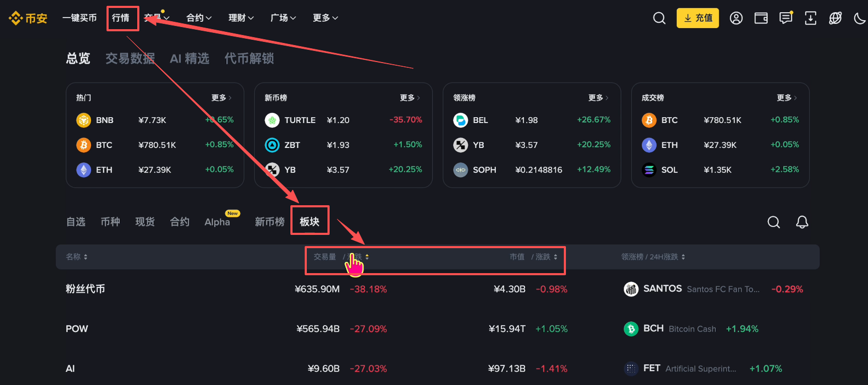Select the 新币榜 list tab
The width and height of the screenshot is (868, 385).
click(x=269, y=222)
